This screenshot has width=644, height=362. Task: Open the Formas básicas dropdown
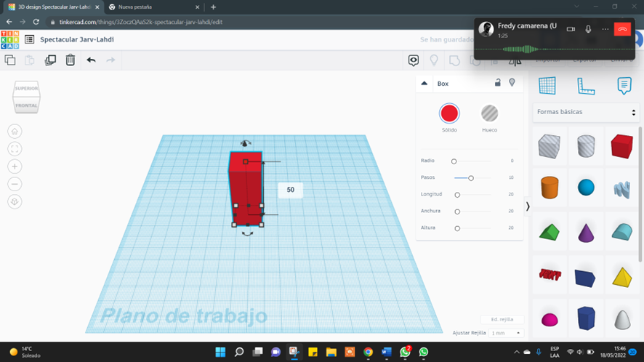[x=586, y=112]
